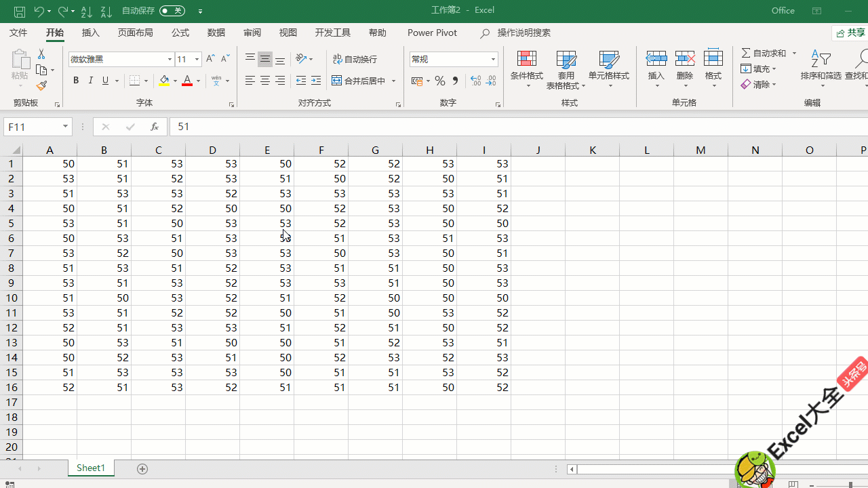Click the Redo arrow icon
The width and height of the screenshot is (868, 488).
pos(62,12)
